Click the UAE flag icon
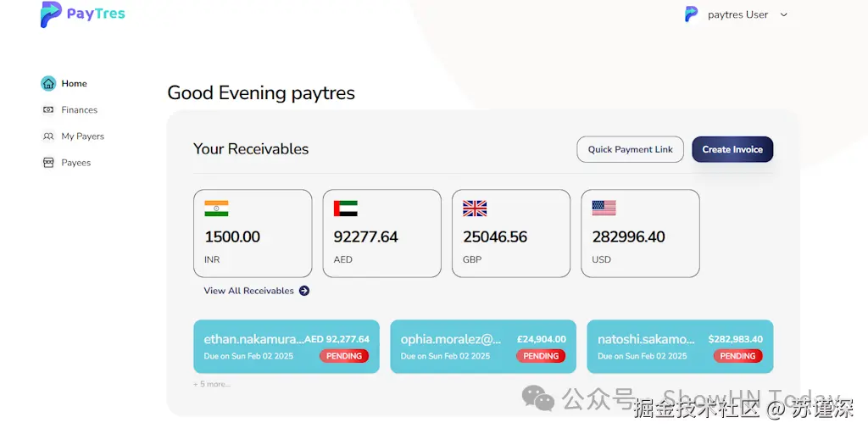 (x=346, y=208)
